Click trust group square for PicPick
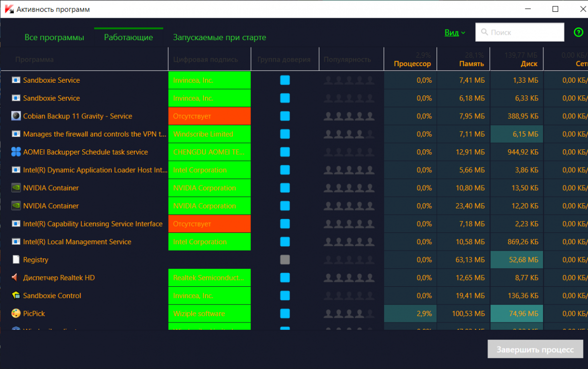Screen dimensions: 588x369 (x=285, y=314)
